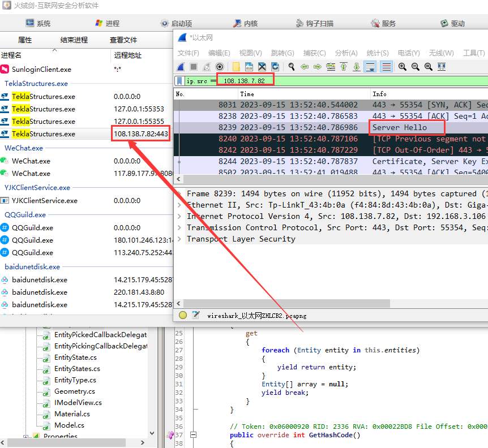Open the 视图(V) menu
Screen dimensions: 488x448
(x=251, y=53)
